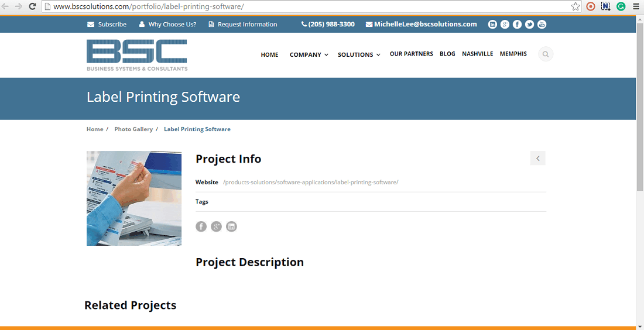Bookmark this page with the star icon
644x330 pixels.
coord(576,6)
